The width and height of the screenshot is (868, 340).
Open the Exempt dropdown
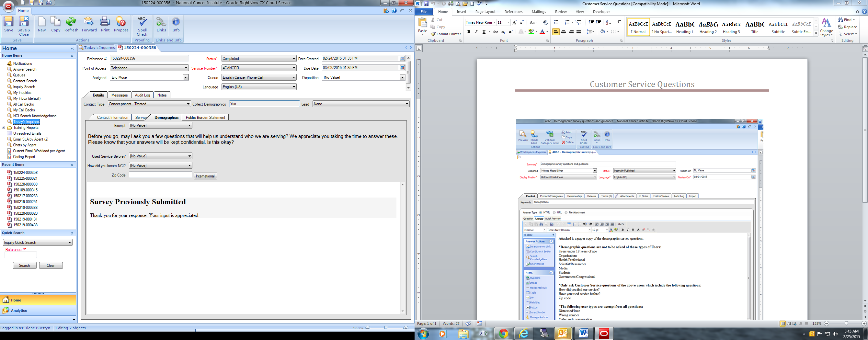pyautogui.click(x=160, y=125)
